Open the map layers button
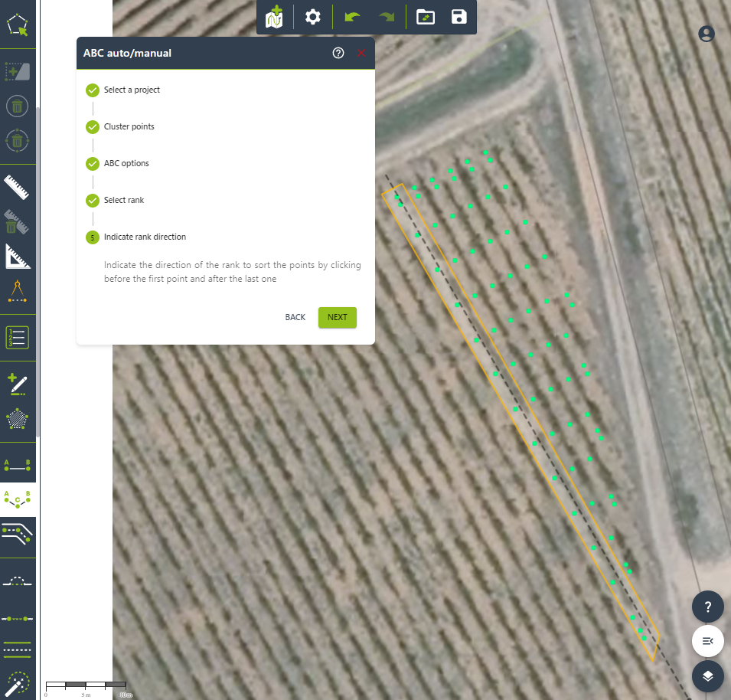Screen dimensions: 731x700 point(708,675)
